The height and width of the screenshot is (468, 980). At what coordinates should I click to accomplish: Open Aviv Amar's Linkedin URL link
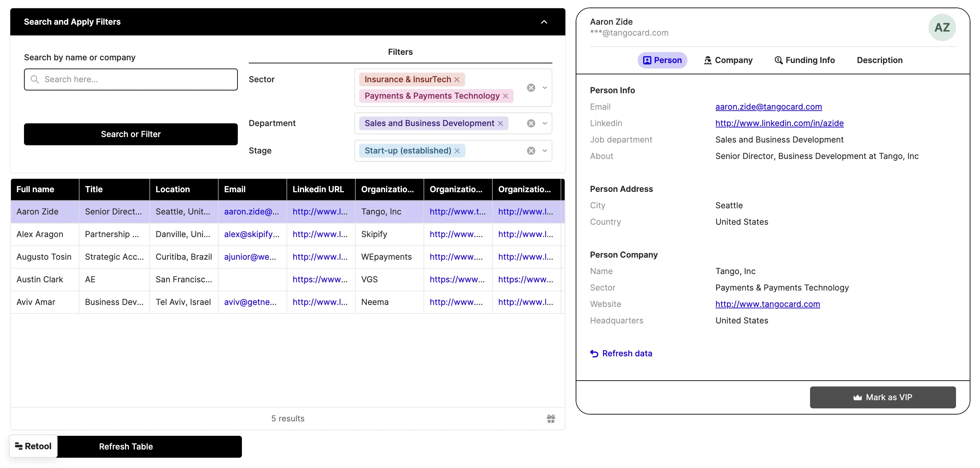[x=320, y=303]
